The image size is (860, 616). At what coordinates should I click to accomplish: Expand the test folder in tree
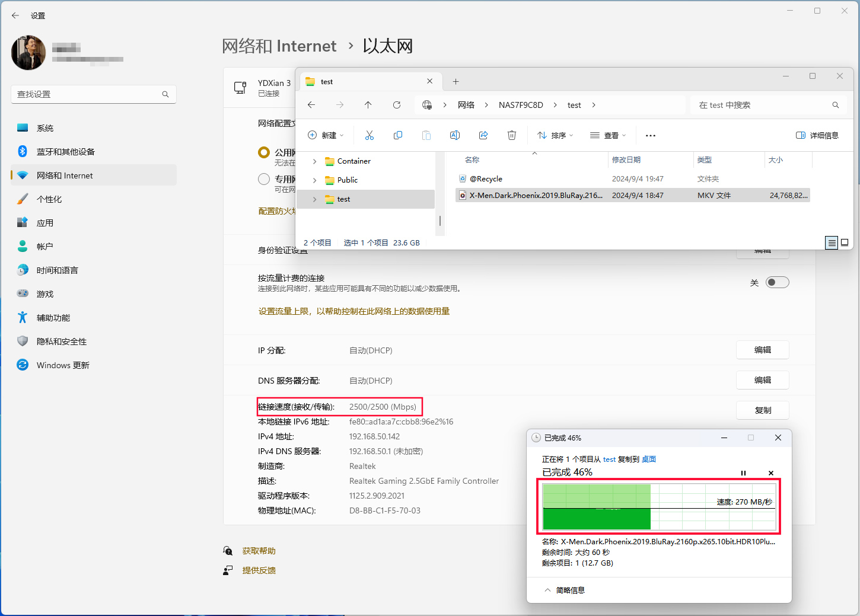pos(314,199)
